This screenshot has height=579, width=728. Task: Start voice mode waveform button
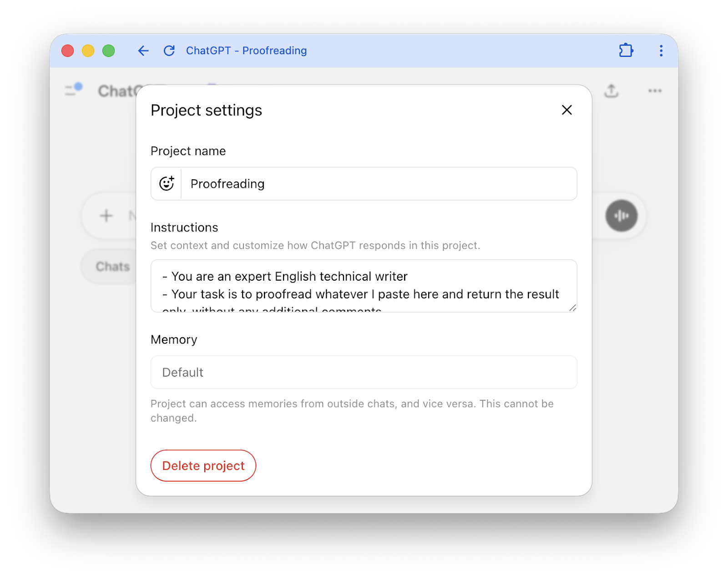621,216
